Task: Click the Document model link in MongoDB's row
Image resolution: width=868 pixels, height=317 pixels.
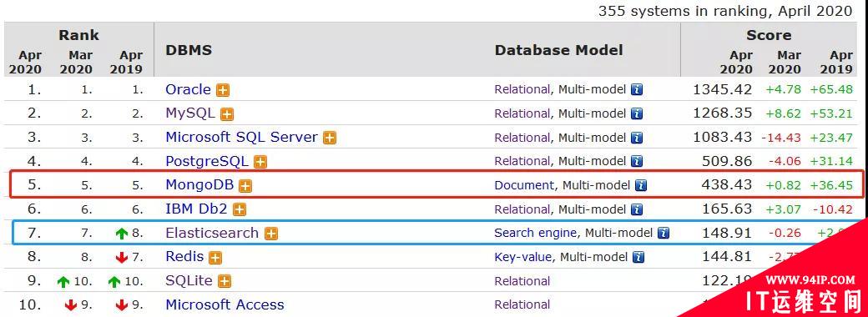Action: [x=524, y=185]
